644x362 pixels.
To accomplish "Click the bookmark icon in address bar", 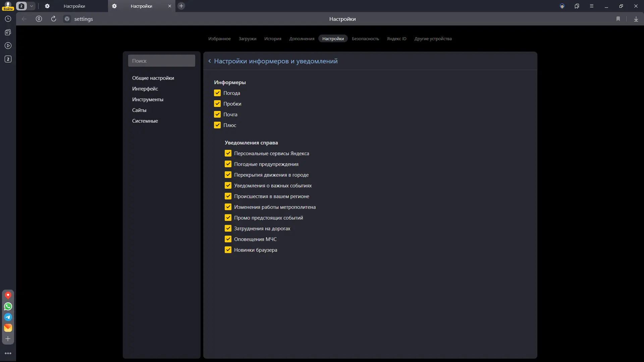I will coord(618,19).
